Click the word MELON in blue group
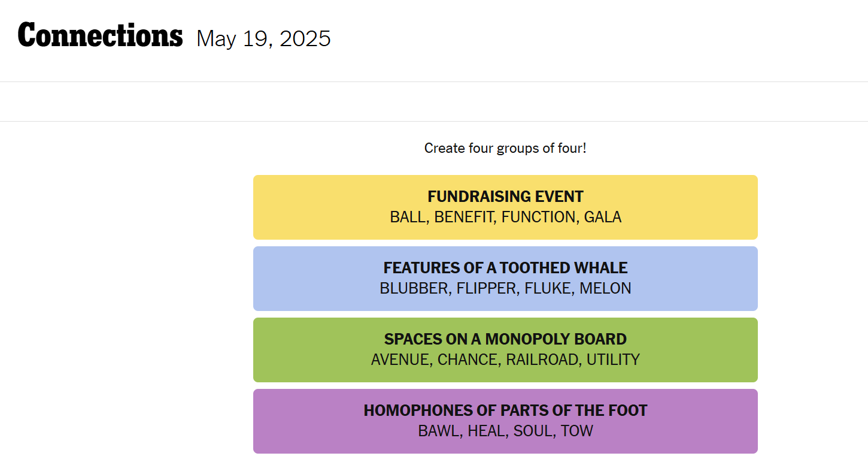This screenshot has height=468, width=868. [605, 288]
